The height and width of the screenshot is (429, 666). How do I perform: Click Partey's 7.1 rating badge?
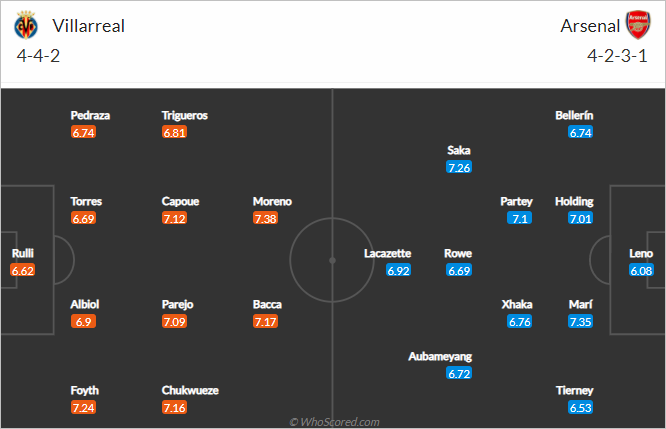click(519, 218)
